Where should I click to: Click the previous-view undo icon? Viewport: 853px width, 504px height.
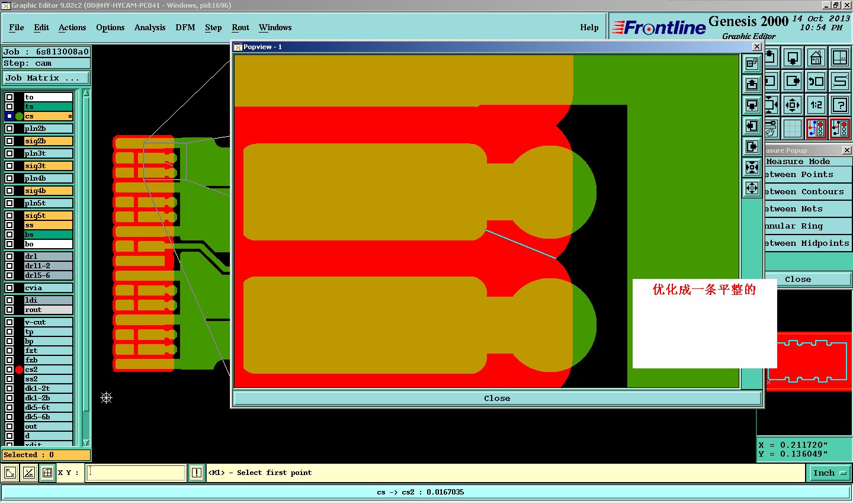pos(816,81)
